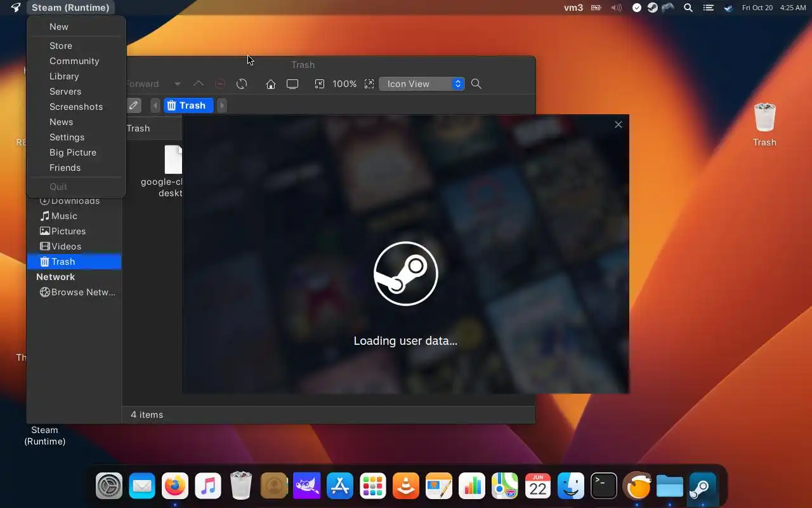
Task: Open the Steam (Runtime) desktop shortcut
Action: tap(44, 436)
